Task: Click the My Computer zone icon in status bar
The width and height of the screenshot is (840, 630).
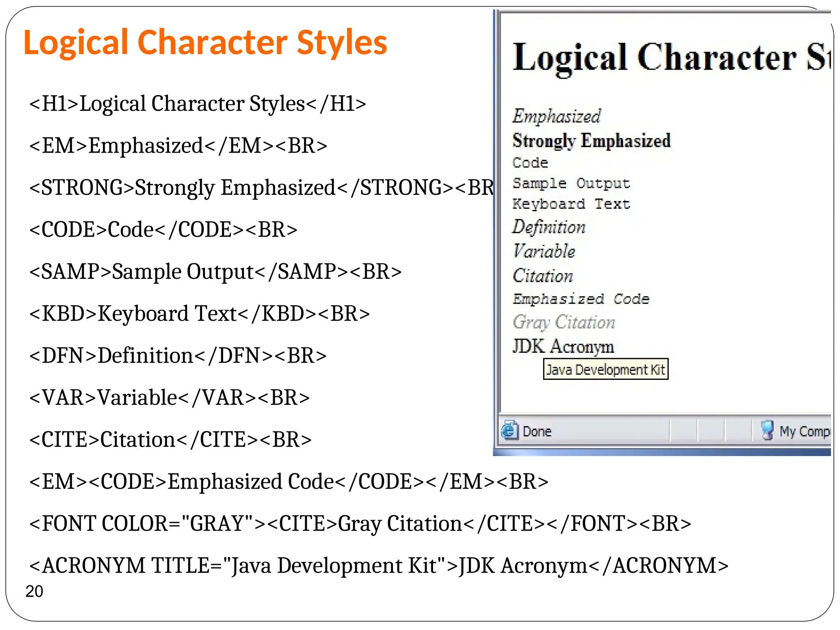Action: [x=767, y=430]
